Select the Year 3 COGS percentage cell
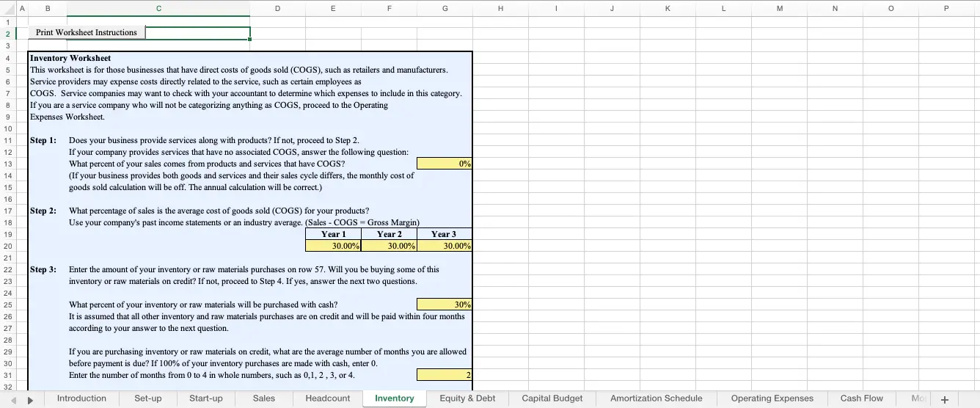The image size is (980, 408). pos(444,246)
